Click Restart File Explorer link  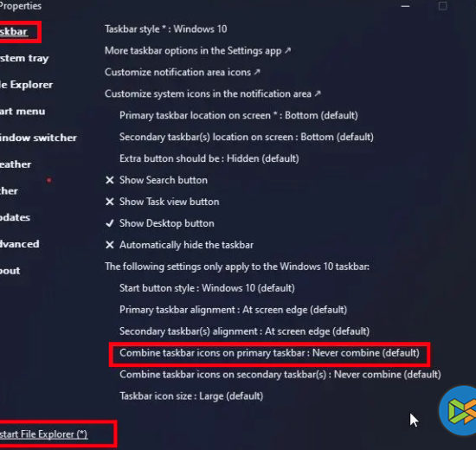(x=44, y=434)
